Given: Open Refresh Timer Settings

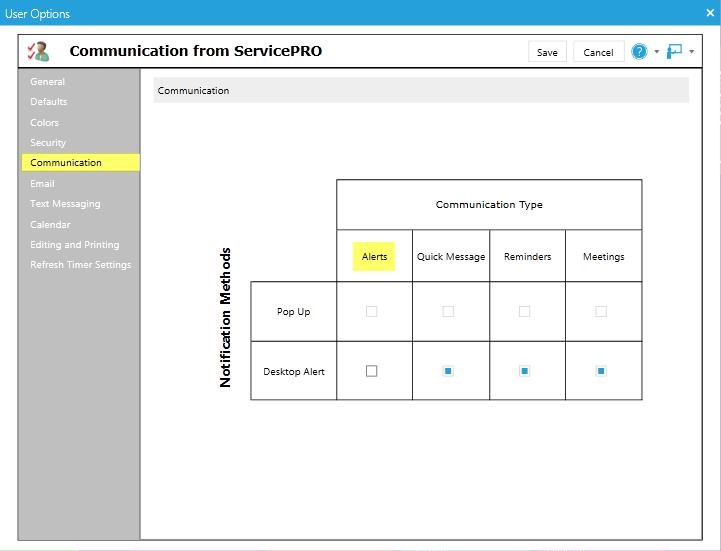Looking at the screenshot, I should click(x=80, y=264).
